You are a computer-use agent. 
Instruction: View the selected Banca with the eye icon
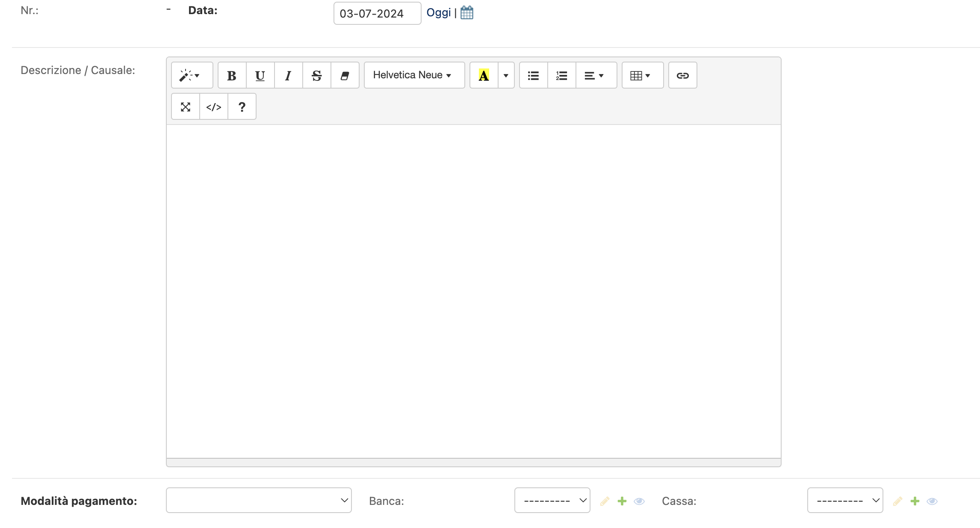coord(639,501)
